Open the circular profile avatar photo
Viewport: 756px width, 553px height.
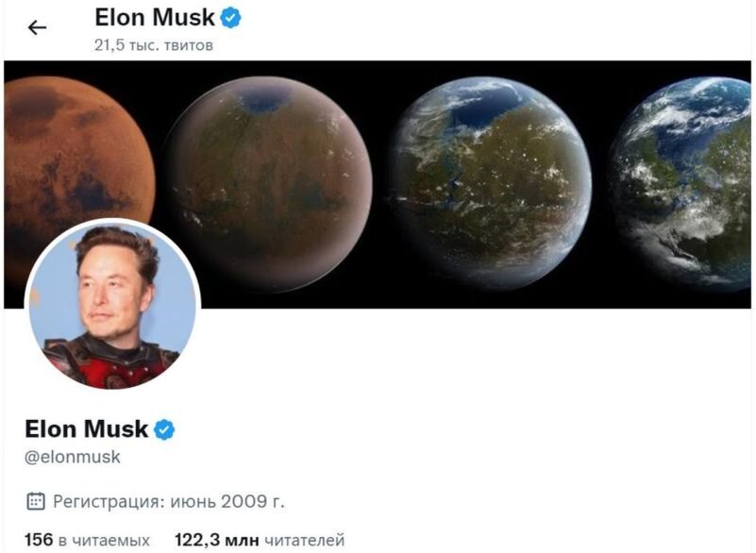click(x=113, y=304)
